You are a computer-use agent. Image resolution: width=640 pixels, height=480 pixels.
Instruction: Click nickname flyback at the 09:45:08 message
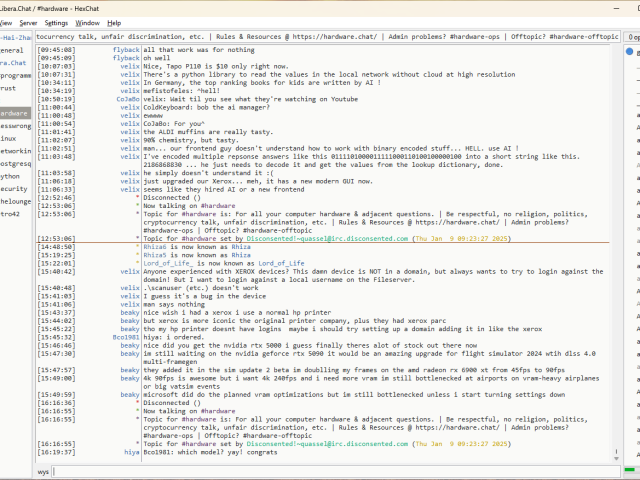click(x=126, y=49)
